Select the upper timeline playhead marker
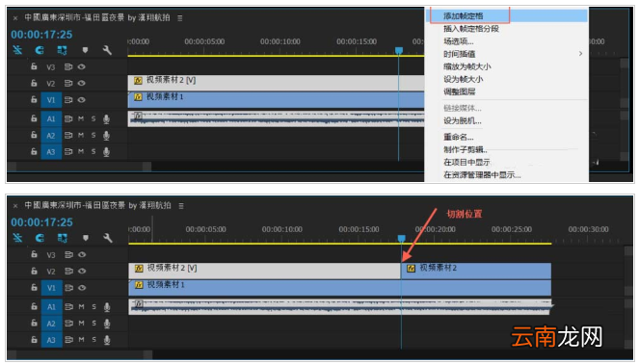The width and height of the screenshot is (639, 364). [399, 50]
